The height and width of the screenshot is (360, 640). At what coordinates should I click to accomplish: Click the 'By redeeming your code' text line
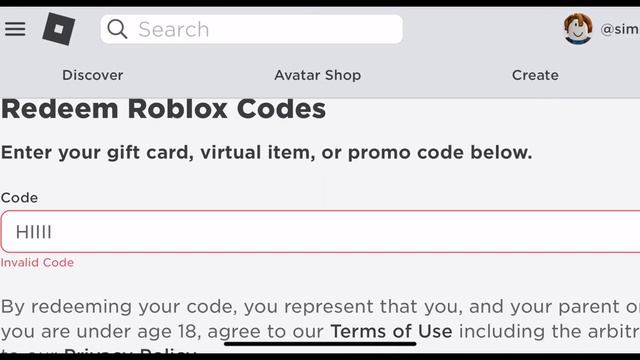[320, 307]
